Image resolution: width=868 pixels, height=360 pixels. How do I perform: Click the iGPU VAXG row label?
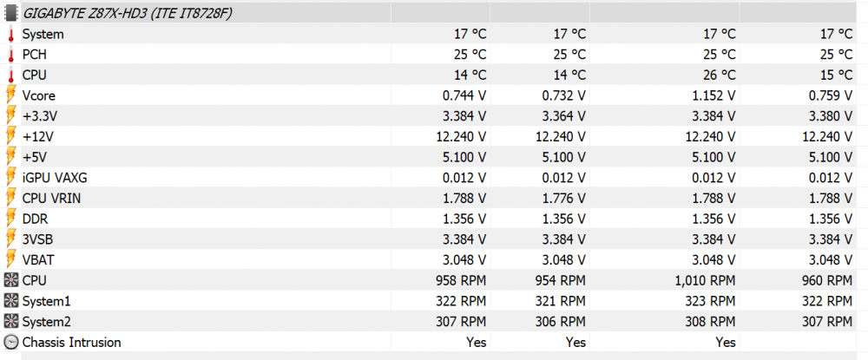point(55,178)
